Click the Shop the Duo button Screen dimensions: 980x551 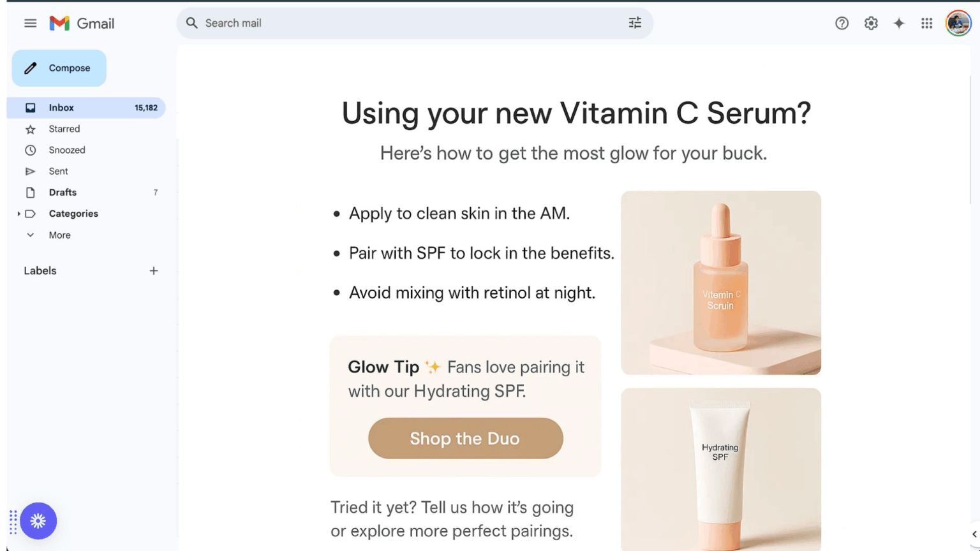coord(466,438)
